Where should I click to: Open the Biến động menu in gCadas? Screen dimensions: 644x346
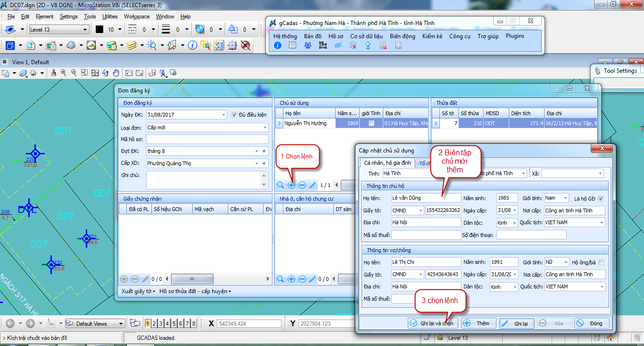click(x=402, y=36)
